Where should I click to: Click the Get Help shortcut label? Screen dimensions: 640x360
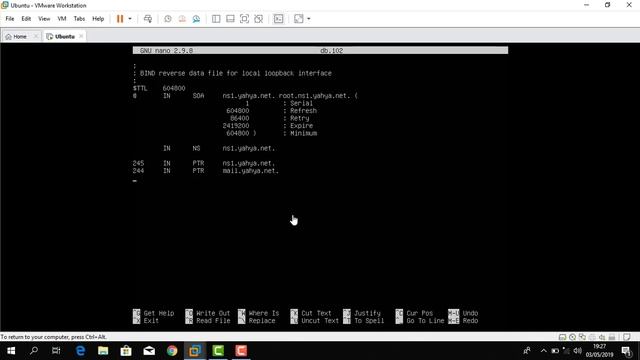159,313
